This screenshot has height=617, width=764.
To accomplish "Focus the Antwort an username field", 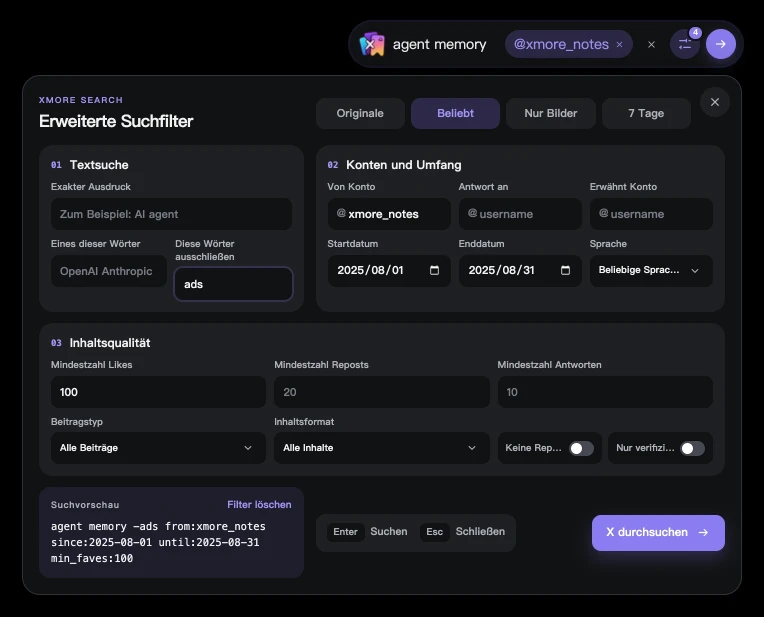I will [x=520, y=214].
